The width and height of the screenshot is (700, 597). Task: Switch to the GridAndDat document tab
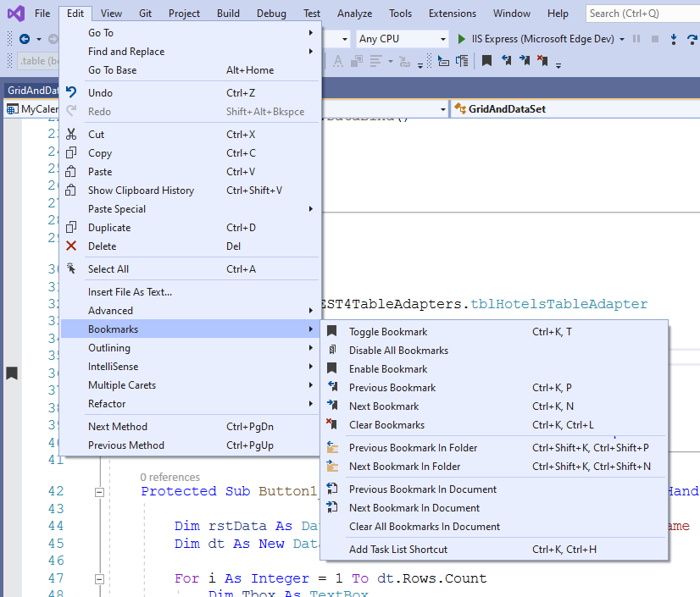(32, 90)
